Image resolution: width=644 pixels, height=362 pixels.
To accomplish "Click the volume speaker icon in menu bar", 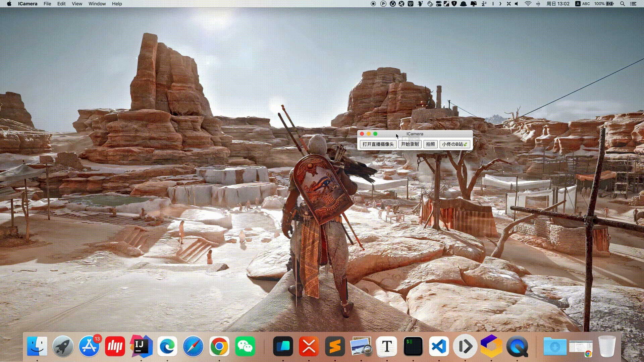I will [x=517, y=4].
